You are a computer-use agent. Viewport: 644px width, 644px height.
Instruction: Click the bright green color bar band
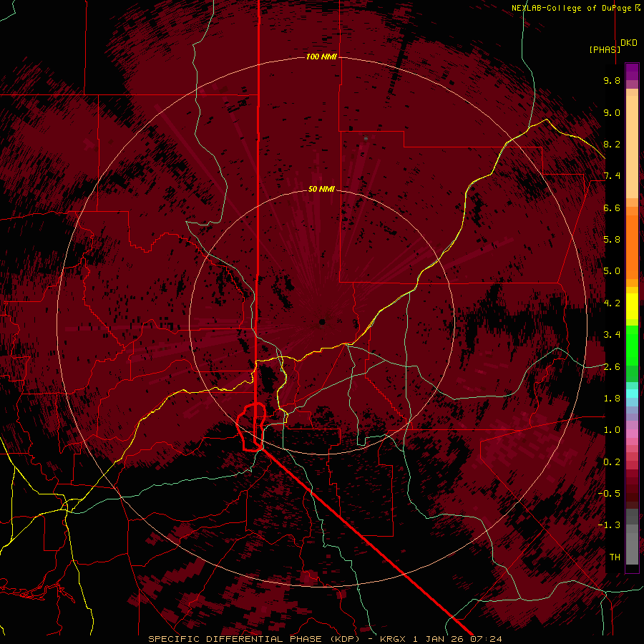(632, 345)
